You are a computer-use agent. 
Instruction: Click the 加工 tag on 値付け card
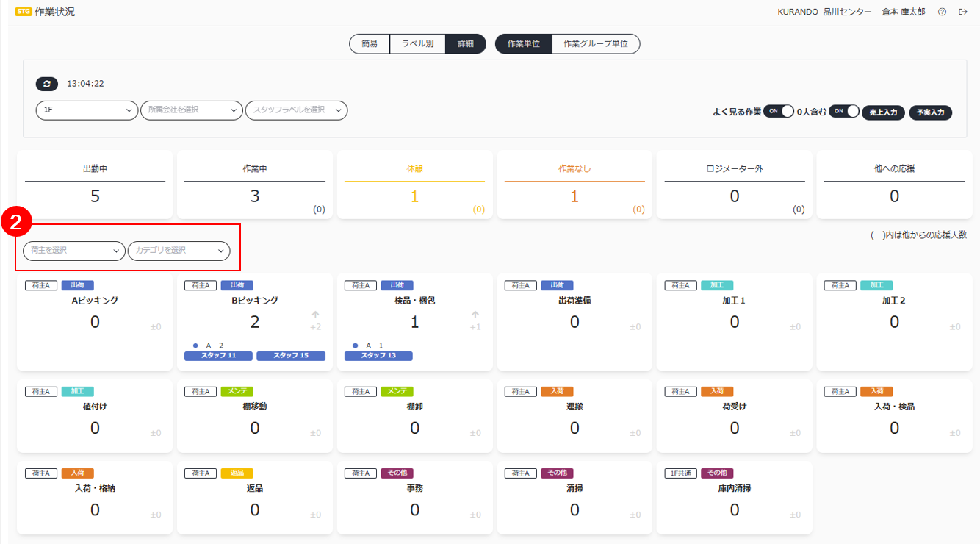77,391
